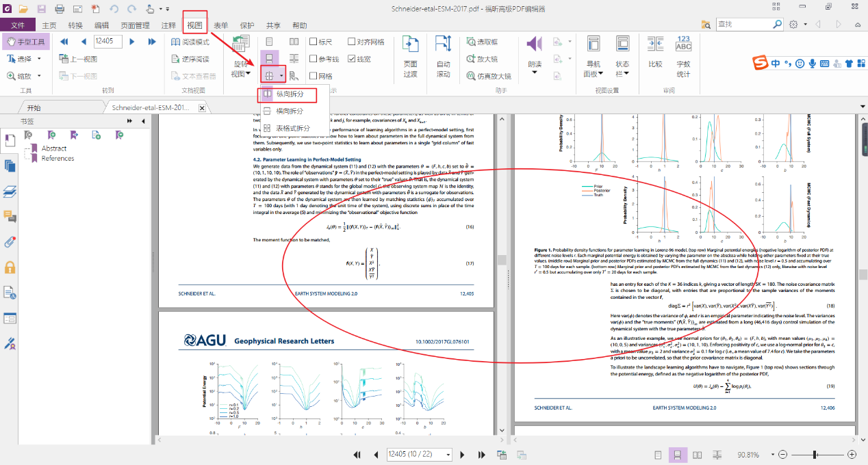This screenshot has height=465, width=868.
Task: Open the page number dropdown in status bar
Action: click(448, 455)
